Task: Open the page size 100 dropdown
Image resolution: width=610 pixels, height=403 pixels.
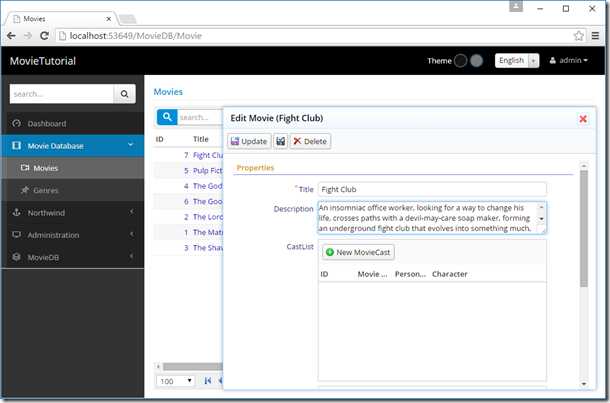Action: (x=175, y=381)
